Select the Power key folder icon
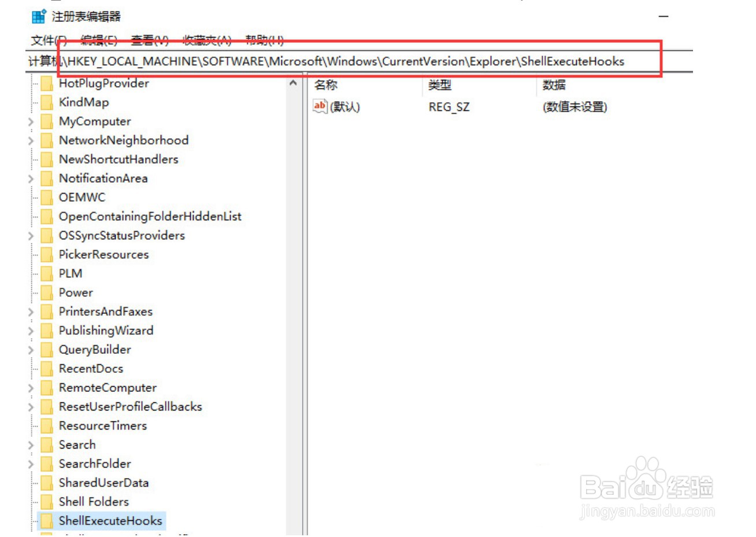This screenshot has width=756, height=537. [46, 292]
